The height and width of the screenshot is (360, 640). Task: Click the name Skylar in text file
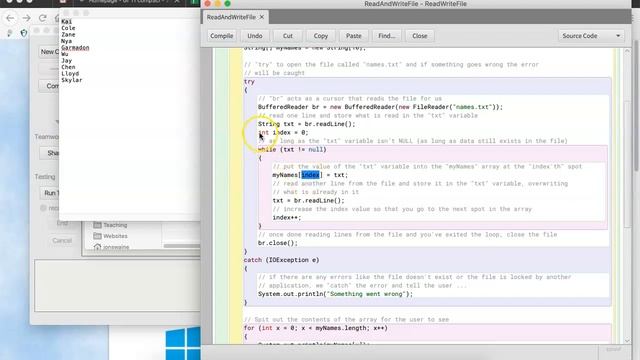pyautogui.click(x=72, y=80)
